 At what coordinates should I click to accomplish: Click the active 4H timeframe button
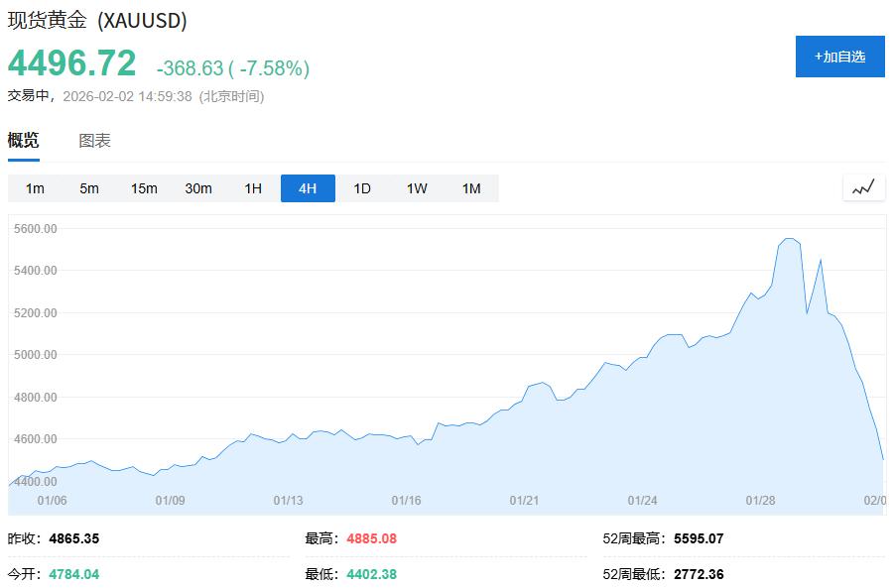[x=308, y=188]
